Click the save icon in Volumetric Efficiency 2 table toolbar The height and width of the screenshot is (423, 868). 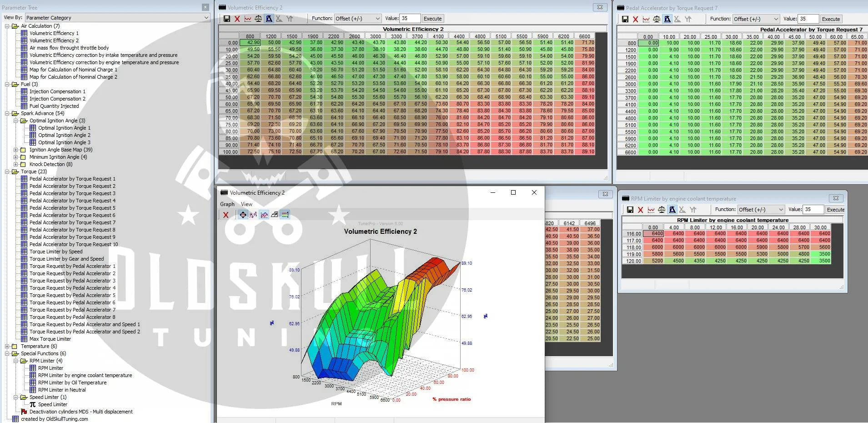click(x=226, y=19)
